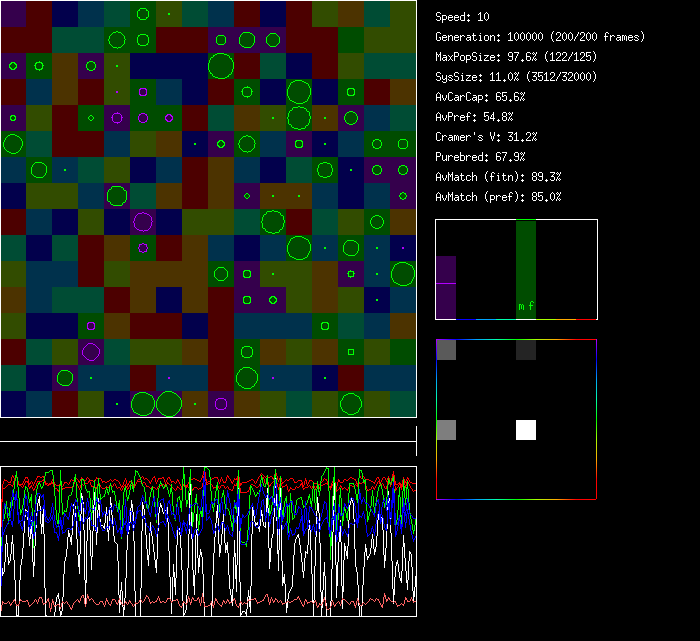The image size is (700, 641).
Task: Click the AvMatch (pref) statistic
Action: 498,197
